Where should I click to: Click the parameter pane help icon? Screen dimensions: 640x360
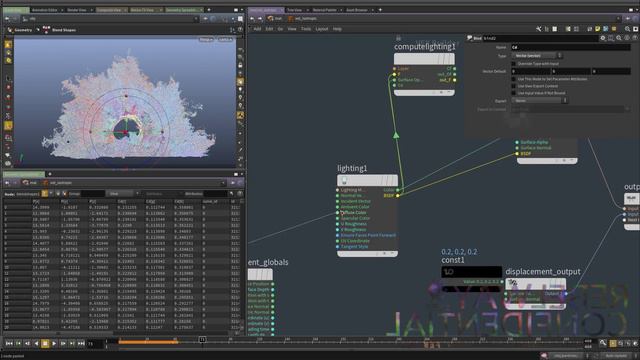pyautogui.click(x=635, y=38)
